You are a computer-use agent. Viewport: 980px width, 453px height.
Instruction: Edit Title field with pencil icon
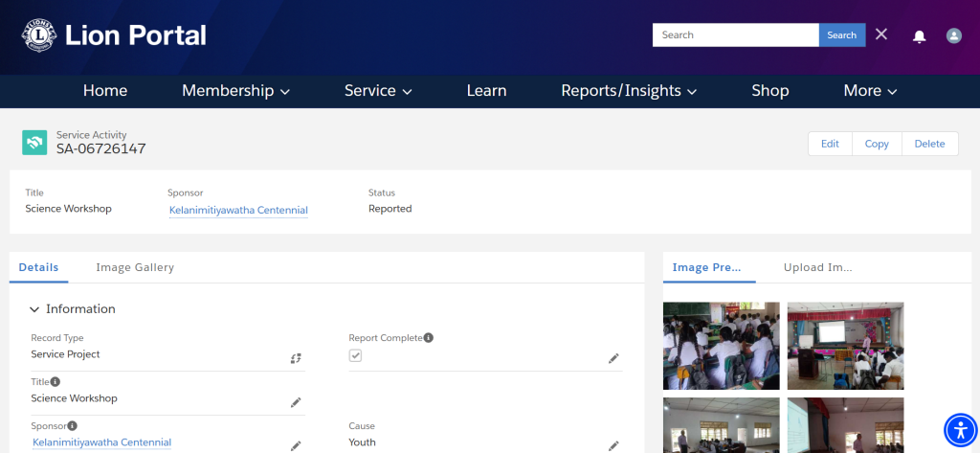pyautogui.click(x=296, y=402)
